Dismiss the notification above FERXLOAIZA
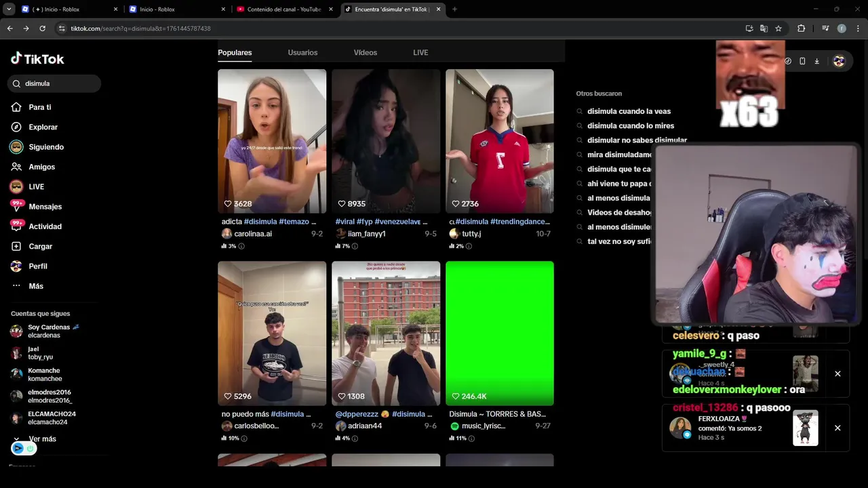868x488 pixels. point(837,373)
